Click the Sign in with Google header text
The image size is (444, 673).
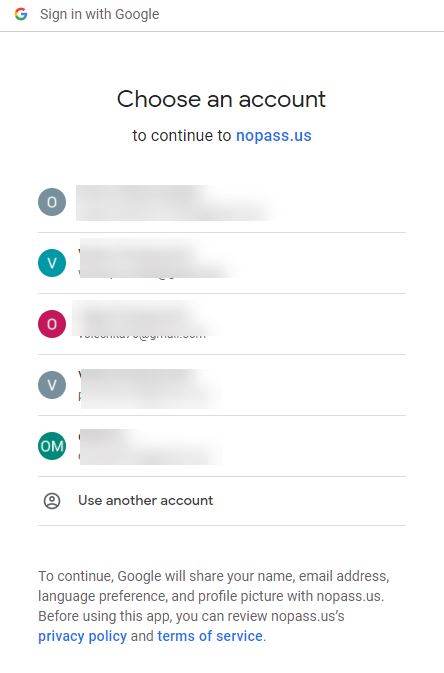coord(100,14)
